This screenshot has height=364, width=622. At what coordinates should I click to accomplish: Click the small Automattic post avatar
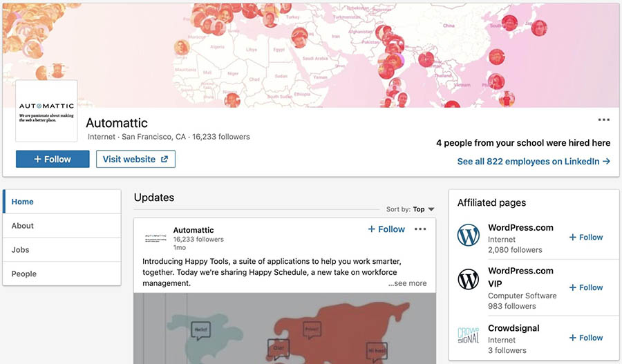(x=155, y=238)
